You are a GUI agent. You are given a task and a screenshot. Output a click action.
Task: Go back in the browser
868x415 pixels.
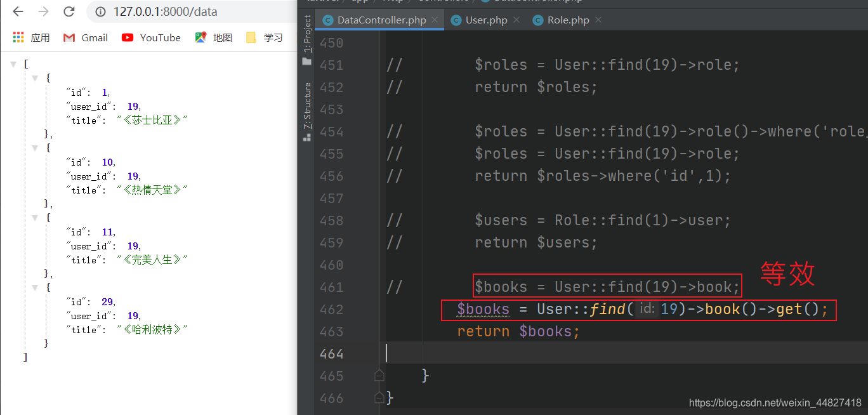[18, 11]
